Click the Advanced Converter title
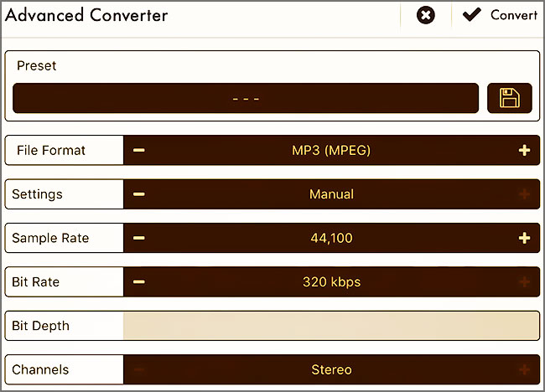The image size is (545, 392). click(x=86, y=15)
